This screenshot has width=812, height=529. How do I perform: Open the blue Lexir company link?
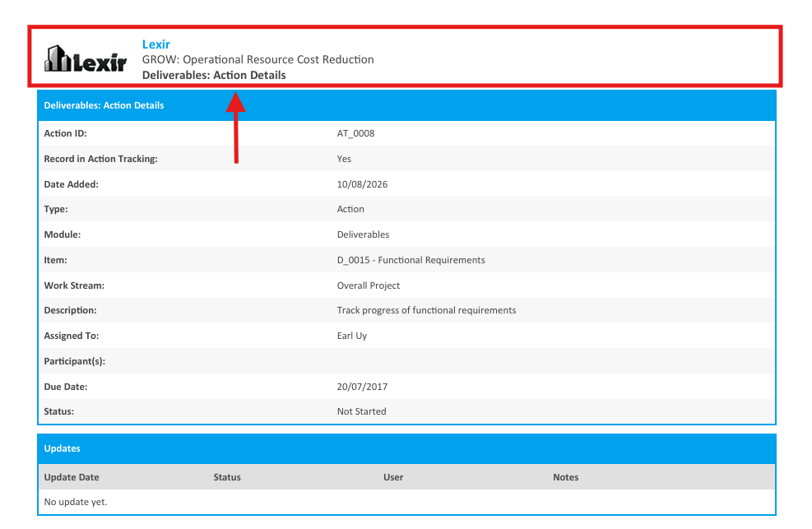point(155,44)
